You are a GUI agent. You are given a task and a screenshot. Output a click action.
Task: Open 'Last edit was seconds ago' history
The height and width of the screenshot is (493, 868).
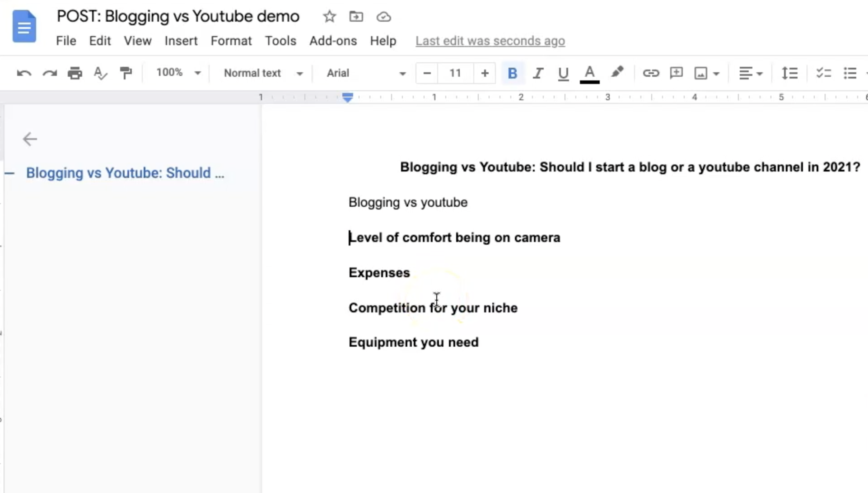pos(490,41)
